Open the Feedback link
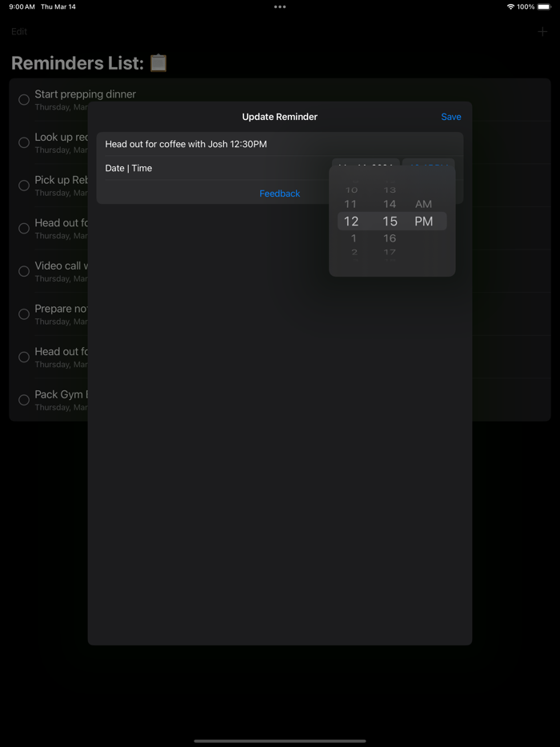 [280, 194]
